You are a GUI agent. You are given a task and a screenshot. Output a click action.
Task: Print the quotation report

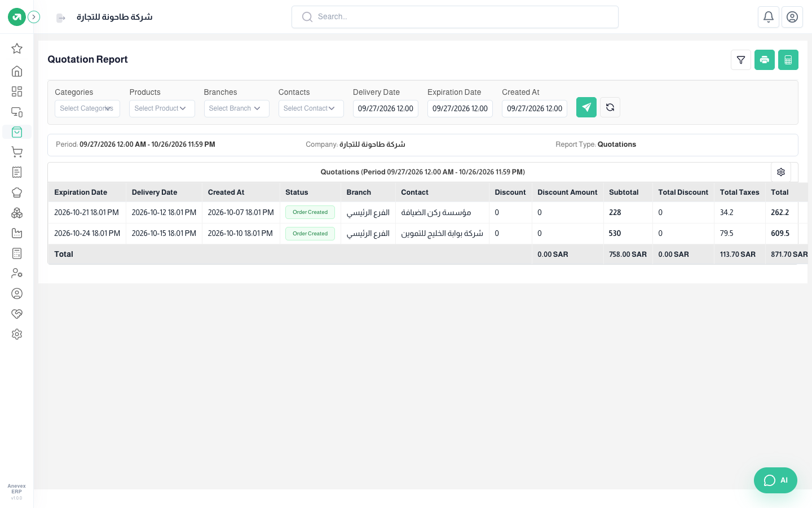pyautogui.click(x=765, y=60)
